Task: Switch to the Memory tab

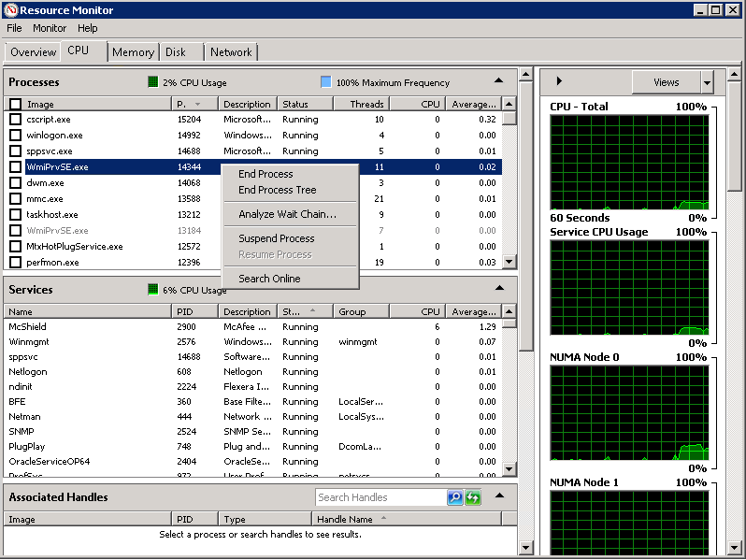Action: 133,52
